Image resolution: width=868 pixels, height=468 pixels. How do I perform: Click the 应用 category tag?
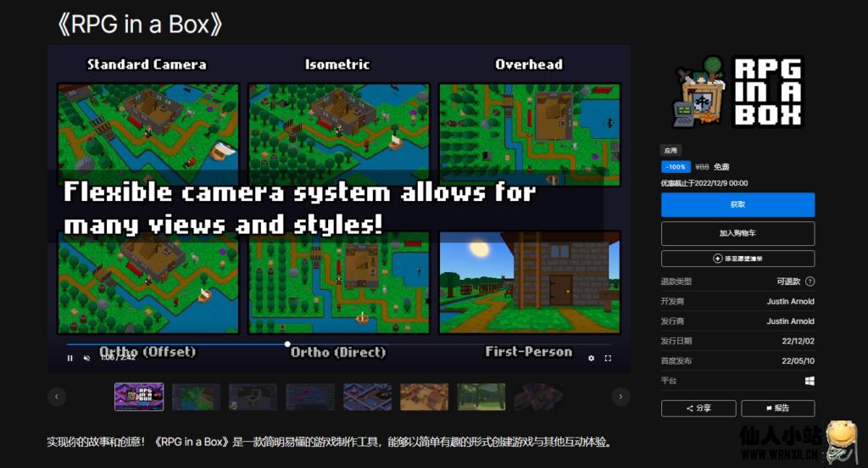671,150
